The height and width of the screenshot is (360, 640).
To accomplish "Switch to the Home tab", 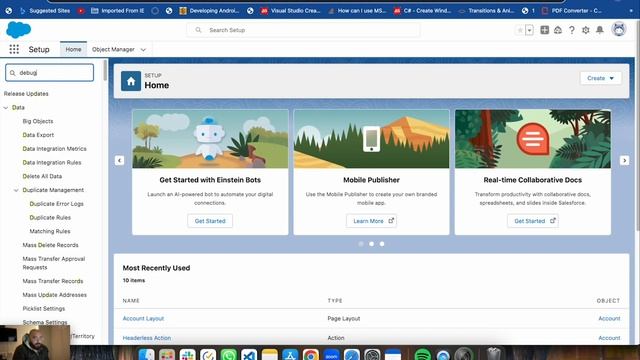I will point(73,49).
